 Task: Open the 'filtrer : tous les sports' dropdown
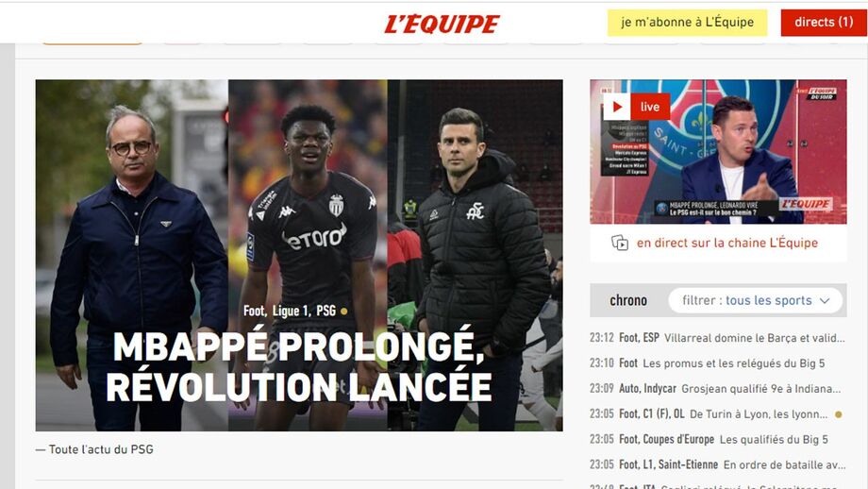point(755,301)
